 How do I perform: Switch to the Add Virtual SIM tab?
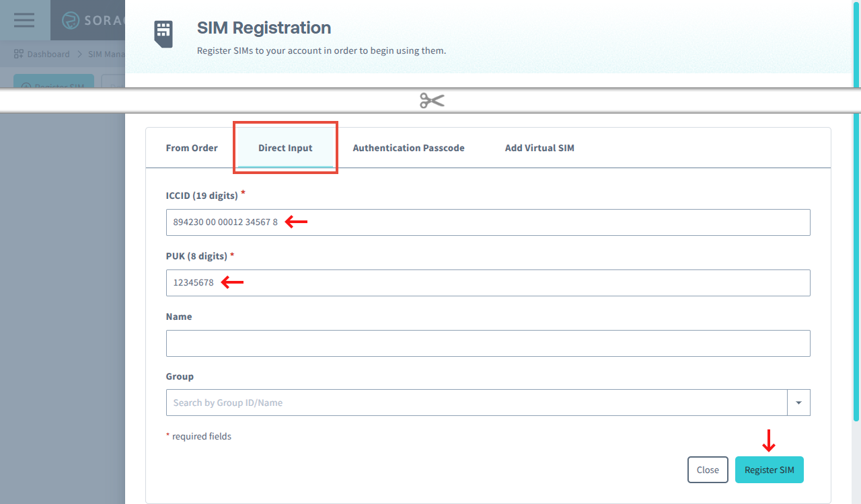tap(539, 147)
